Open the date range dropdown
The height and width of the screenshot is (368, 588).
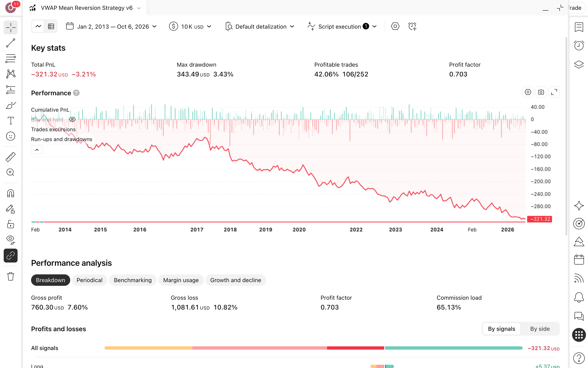(x=111, y=26)
